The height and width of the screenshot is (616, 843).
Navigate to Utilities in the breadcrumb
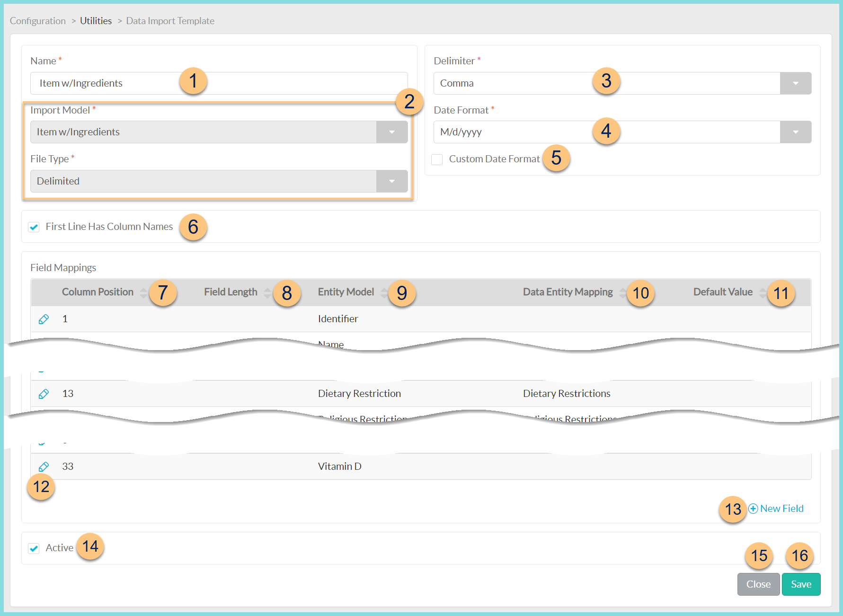(x=96, y=20)
